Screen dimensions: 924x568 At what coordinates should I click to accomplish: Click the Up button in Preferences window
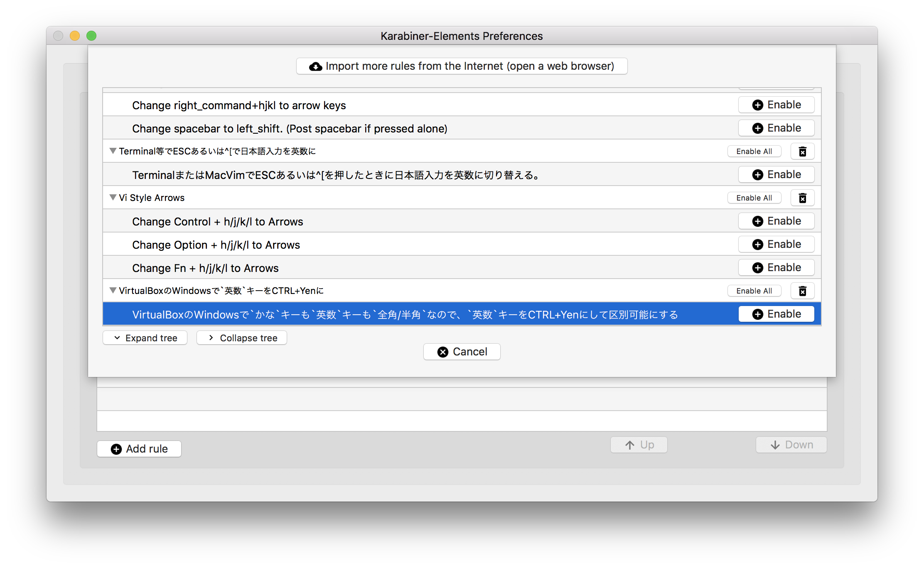click(x=639, y=445)
